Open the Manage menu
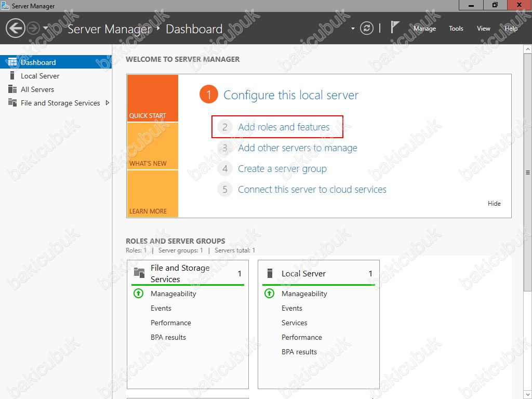This screenshot has height=399, width=532. click(424, 29)
